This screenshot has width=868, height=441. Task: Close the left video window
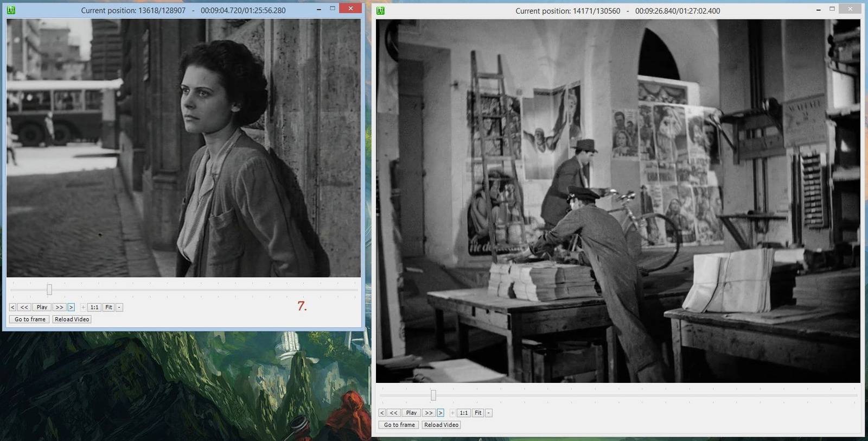tap(350, 8)
